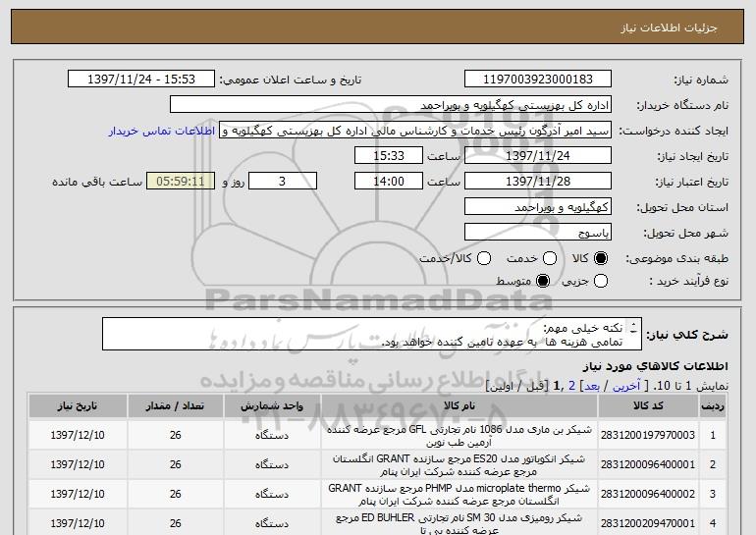Click request creator field سید امیر آذرگون

click(415, 131)
